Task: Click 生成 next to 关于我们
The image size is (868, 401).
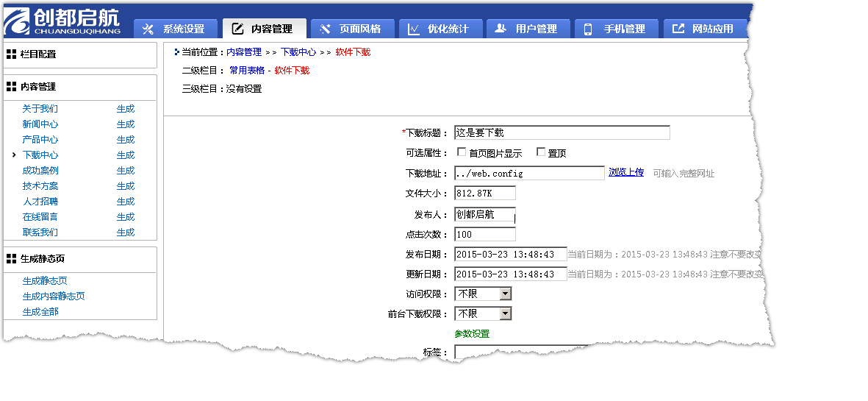Action: (x=126, y=109)
